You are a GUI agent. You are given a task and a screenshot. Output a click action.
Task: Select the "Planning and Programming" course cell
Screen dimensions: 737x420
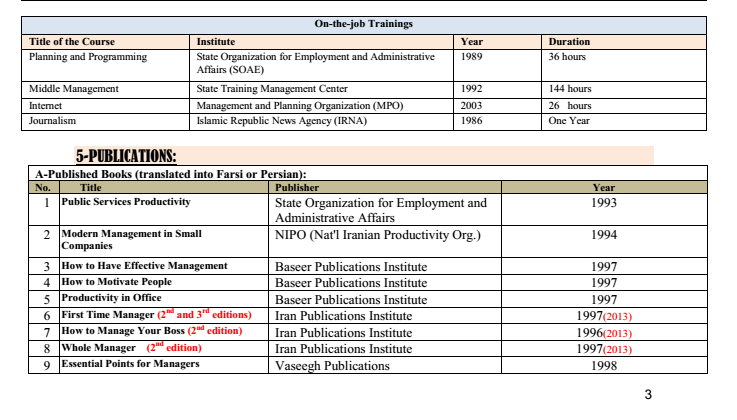pos(88,57)
